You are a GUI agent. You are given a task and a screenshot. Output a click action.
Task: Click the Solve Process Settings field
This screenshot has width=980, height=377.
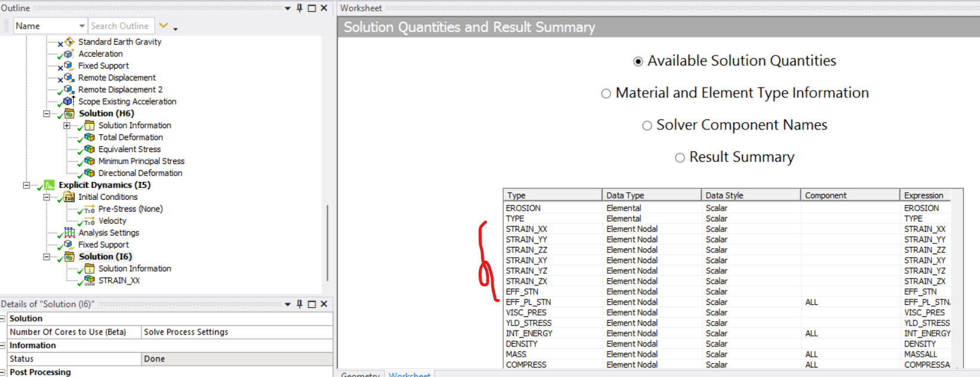236,332
